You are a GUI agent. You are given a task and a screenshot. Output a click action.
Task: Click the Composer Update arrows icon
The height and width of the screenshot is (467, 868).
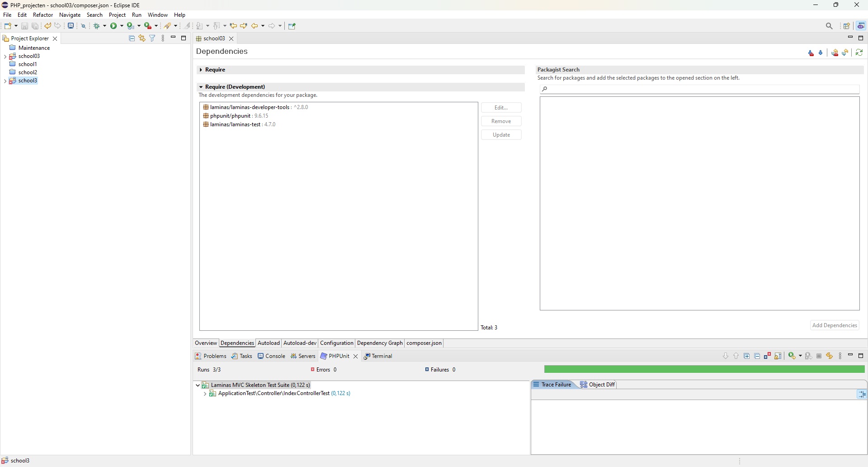tap(846, 53)
